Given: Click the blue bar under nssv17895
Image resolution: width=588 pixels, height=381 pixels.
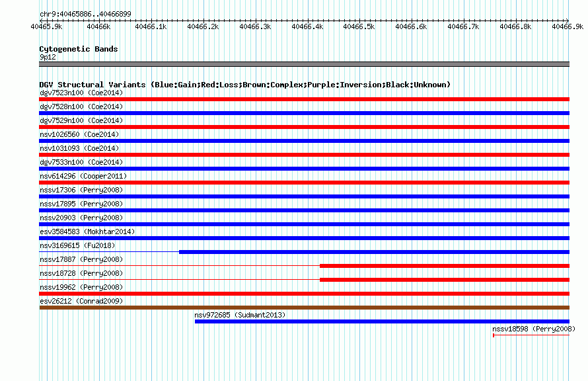Looking at the screenshot, I should click(304, 210).
